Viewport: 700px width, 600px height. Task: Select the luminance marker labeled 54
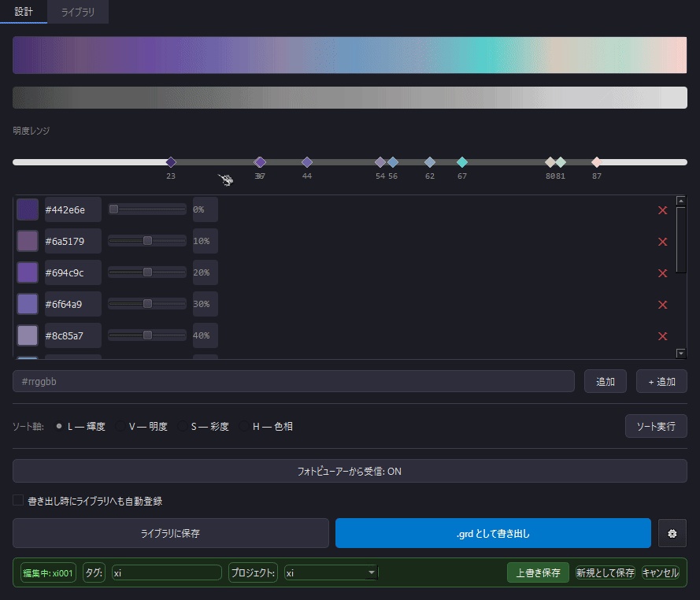[380, 162]
